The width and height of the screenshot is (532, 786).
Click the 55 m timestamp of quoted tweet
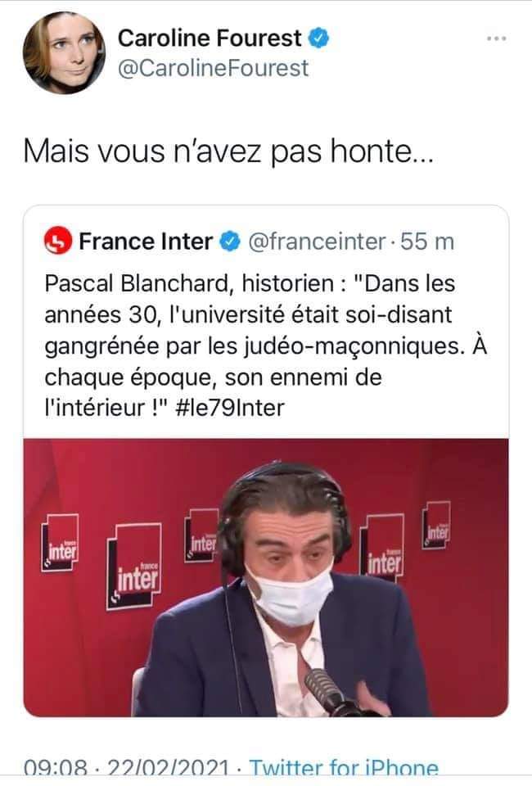(x=426, y=242)
